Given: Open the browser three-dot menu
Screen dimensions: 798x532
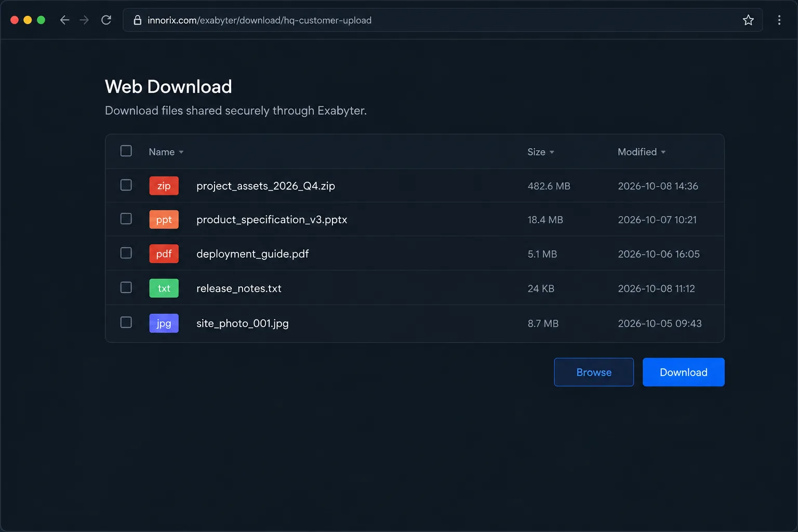Looking at the screenshot, I should tap(779, 20).
